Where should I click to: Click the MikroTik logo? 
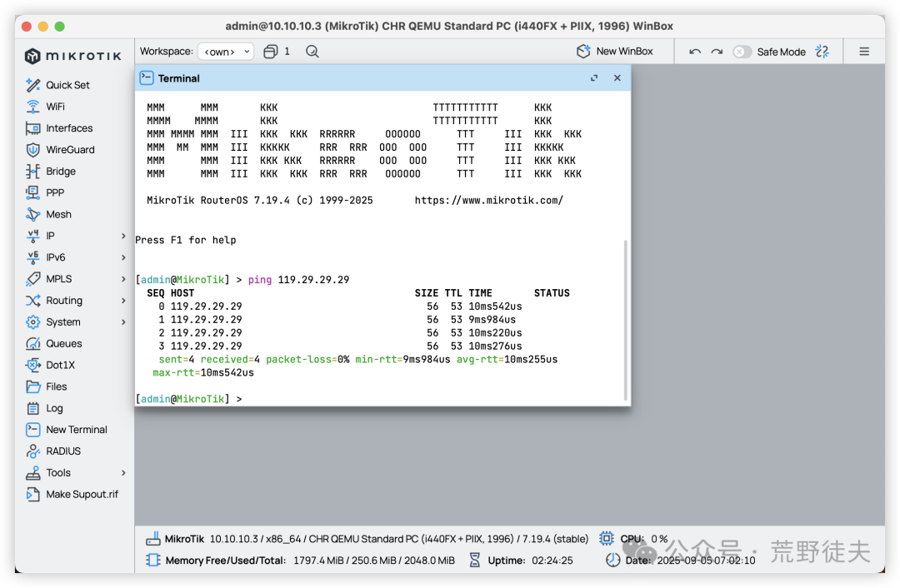click(73, 56)
